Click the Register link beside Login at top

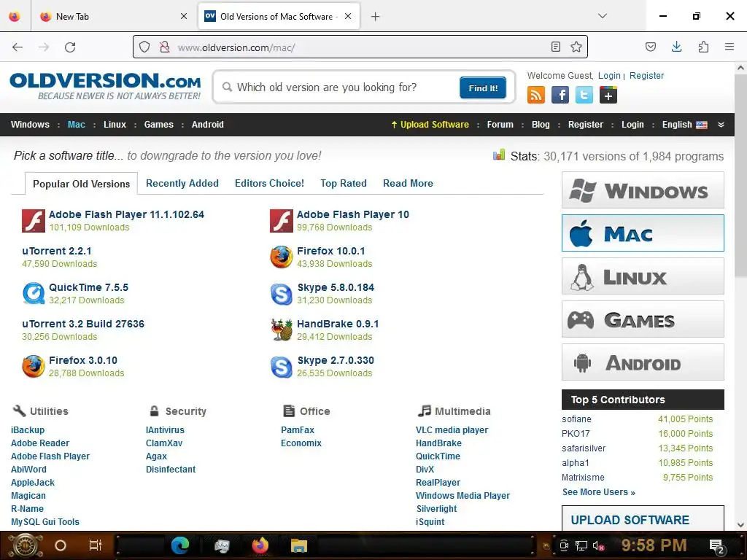click(646, 76)
